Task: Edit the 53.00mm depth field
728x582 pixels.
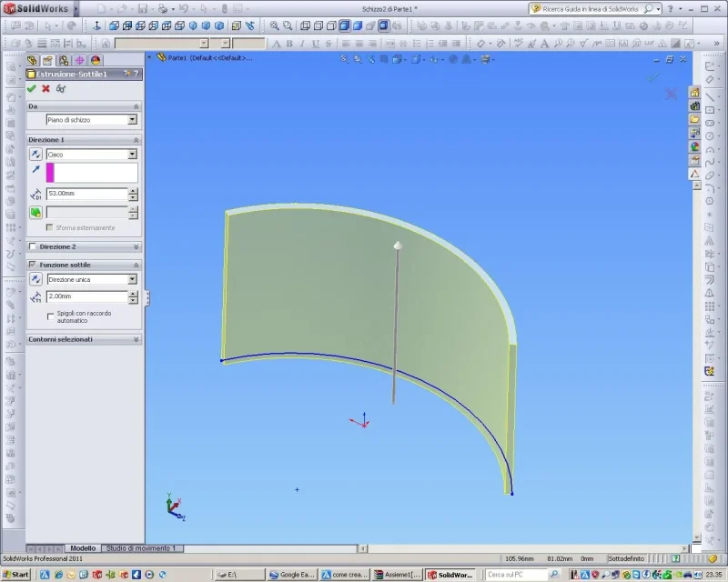Action: point(86,194)
